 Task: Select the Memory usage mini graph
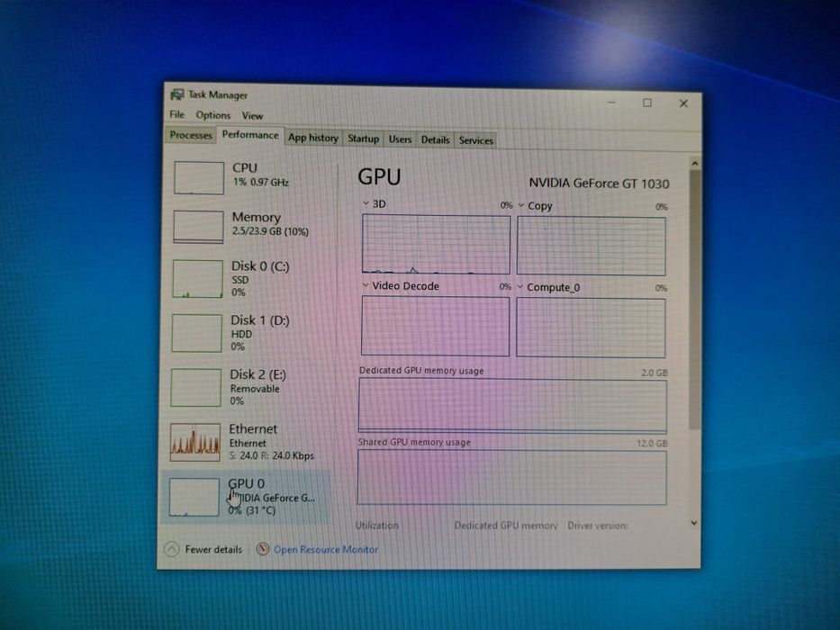(198, 227)
